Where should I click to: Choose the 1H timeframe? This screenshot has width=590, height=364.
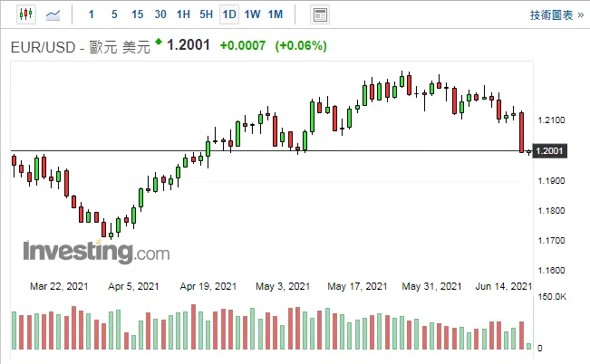[x=183, y=14]
